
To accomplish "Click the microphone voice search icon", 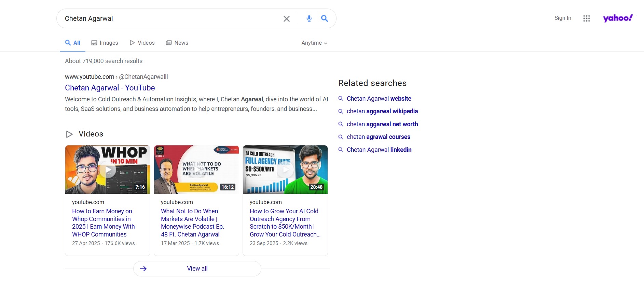I will pyautogui.click(x=309, y=18).
